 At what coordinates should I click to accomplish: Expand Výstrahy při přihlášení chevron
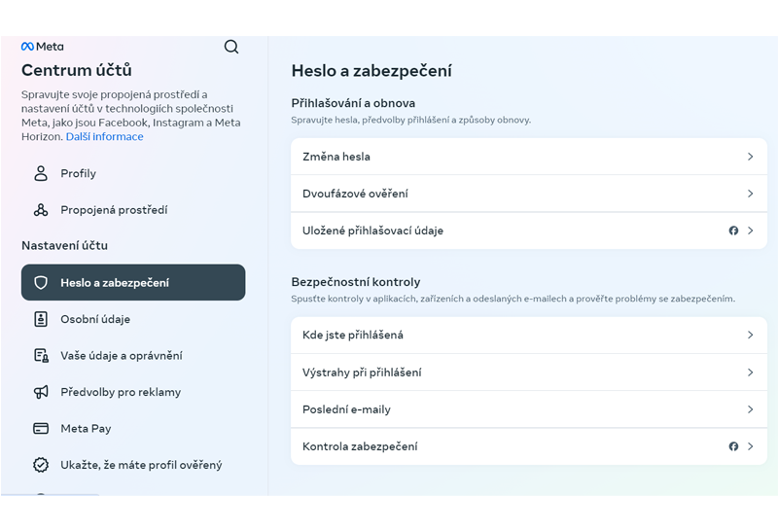pos(750,372)
